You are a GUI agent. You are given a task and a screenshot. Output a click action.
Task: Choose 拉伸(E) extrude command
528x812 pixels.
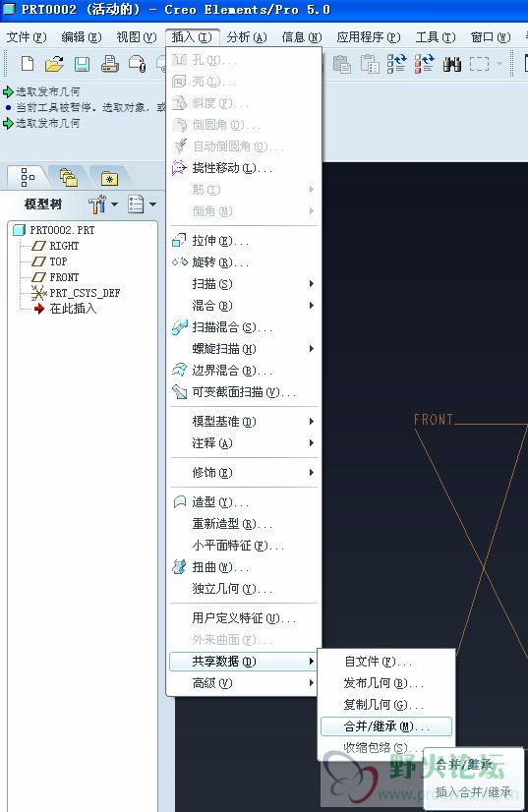(x=243, y=241)
